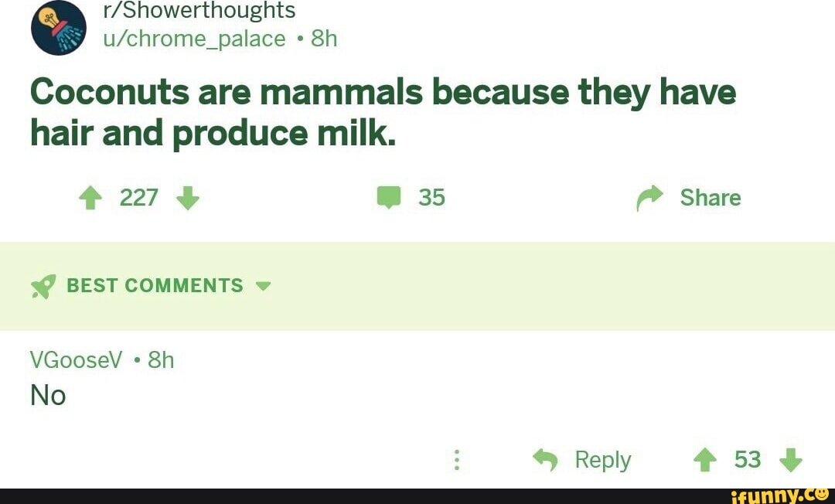Open VGooseV's profile
Screen dimensions: 835x504
[76, 360]
